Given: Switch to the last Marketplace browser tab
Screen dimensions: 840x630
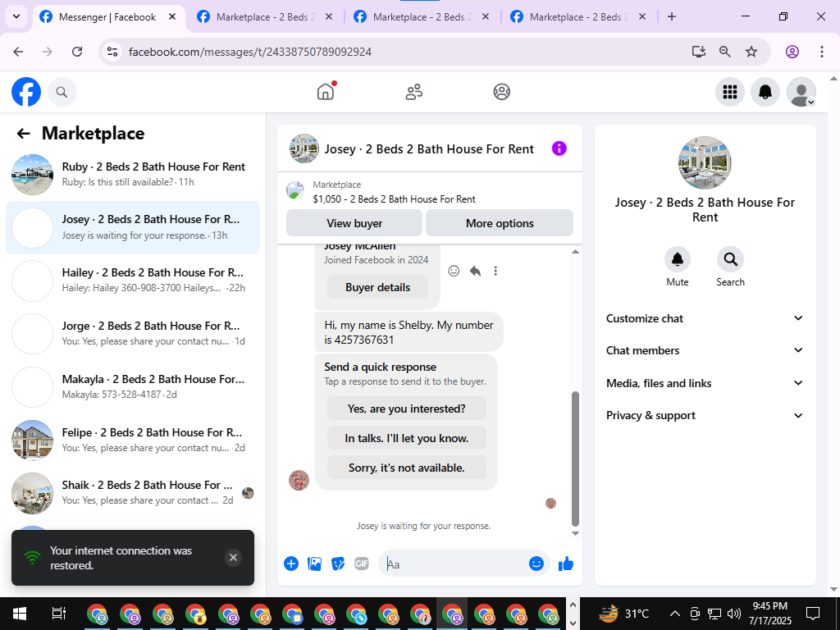Looking at the screenshot, I should pyautogui.click(x=578, y=17).
